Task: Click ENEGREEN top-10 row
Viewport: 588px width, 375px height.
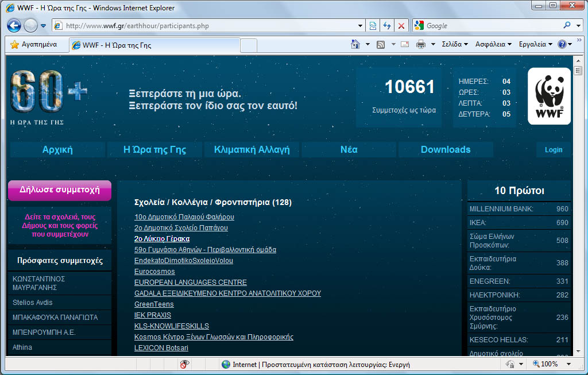Action: pyautogui.click(x=519, y=281)
